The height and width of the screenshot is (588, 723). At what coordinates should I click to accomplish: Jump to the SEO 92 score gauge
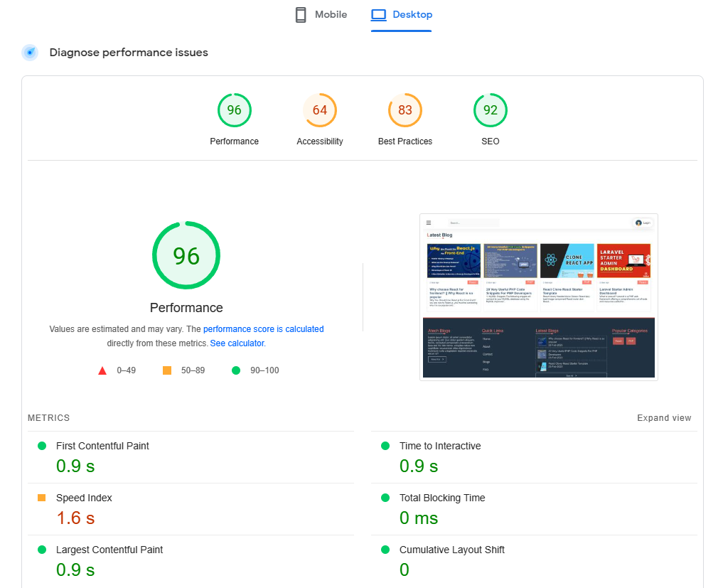tap(490, 110)
